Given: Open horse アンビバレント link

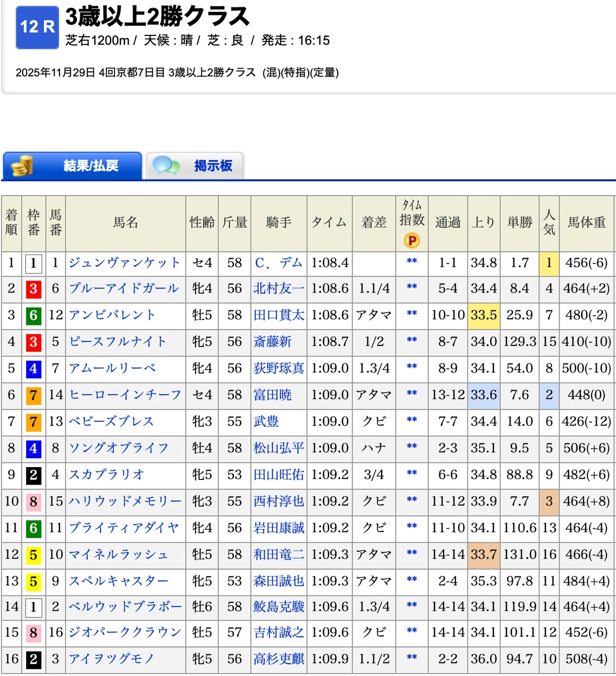Looking at the screenshot, I should point(111,315).
